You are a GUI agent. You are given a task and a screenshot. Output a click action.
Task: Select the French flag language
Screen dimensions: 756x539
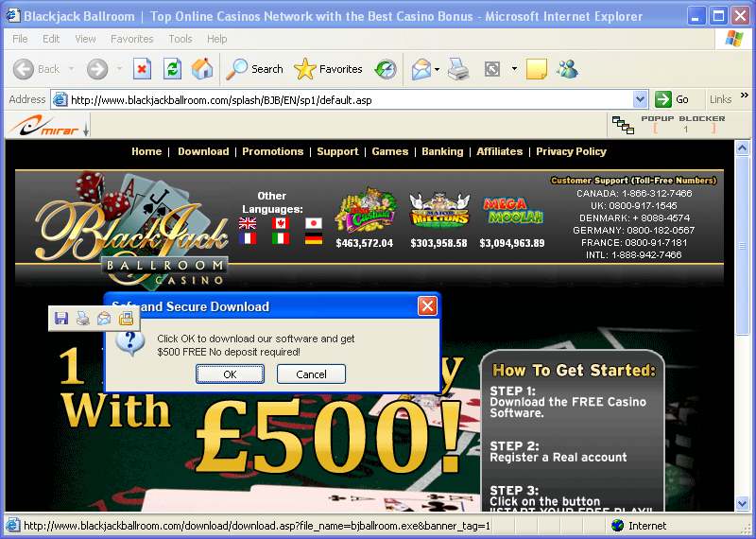tap(248, 238)
